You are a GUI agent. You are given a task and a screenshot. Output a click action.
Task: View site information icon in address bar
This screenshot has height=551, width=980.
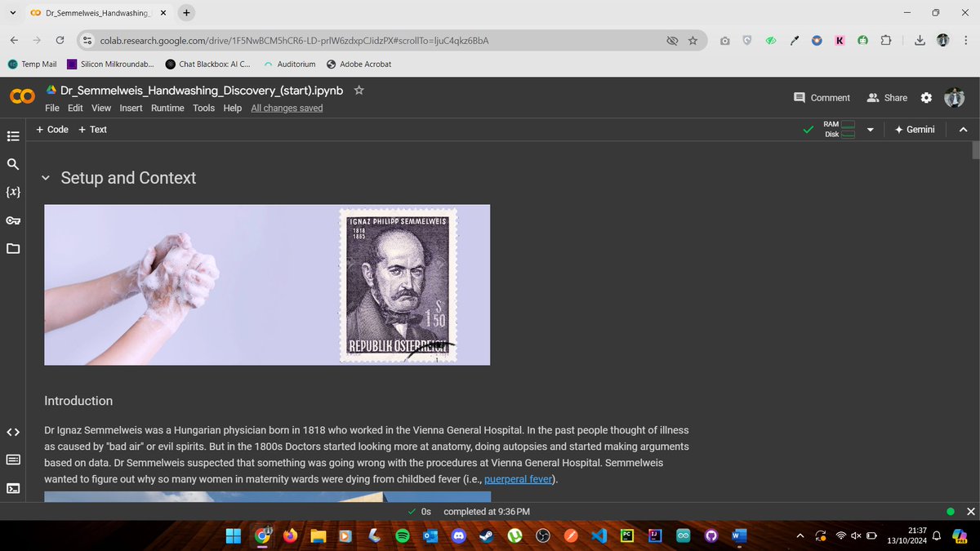pos(87,40)
